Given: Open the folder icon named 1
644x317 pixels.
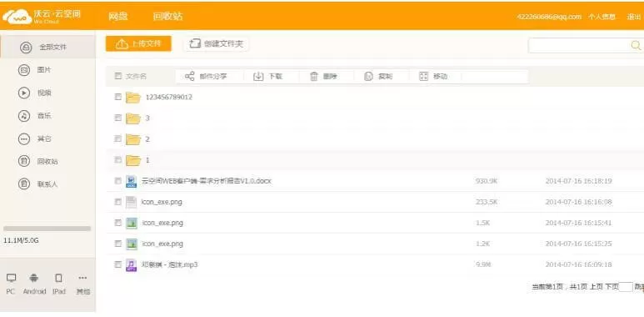Looking at the screenshot, I should click(x=133, y=160).
